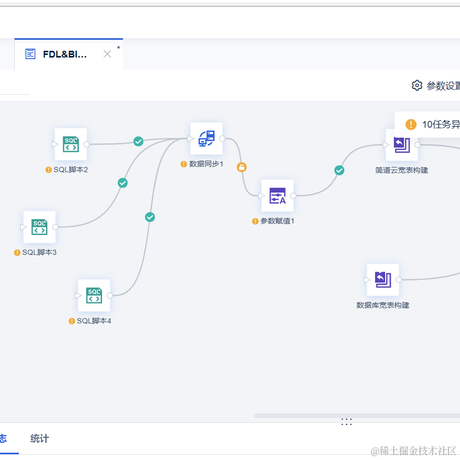Click orange lock between 数据同步1 and 参数赋值1

[242, 167]
